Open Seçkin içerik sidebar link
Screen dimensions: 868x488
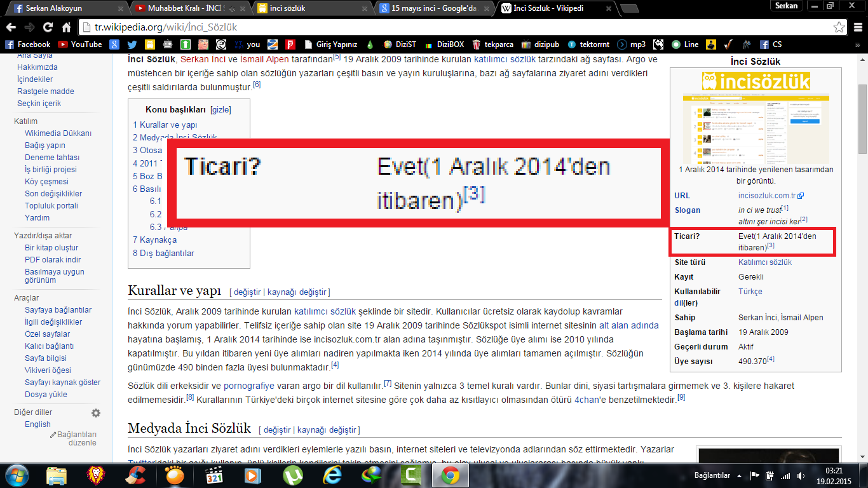[x=39, y=104]
